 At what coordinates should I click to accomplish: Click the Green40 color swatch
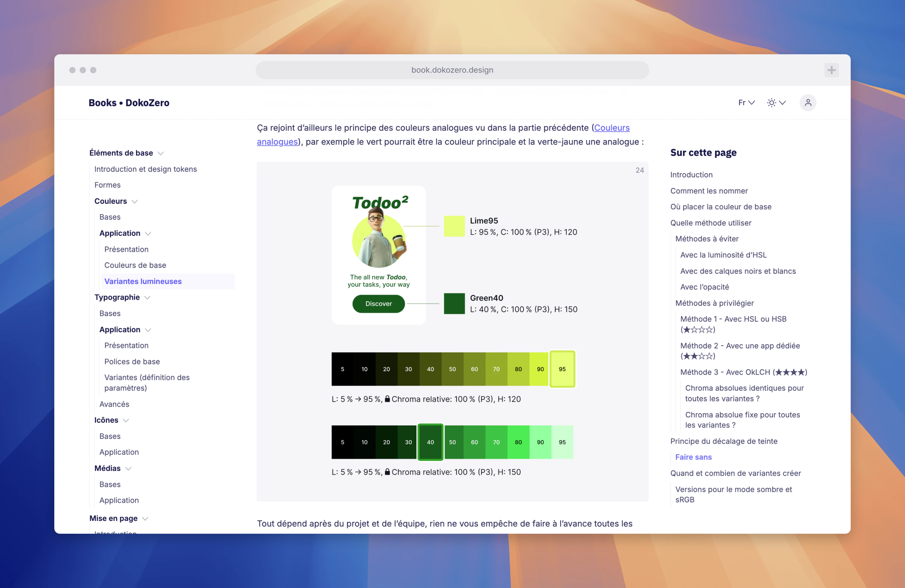[454, 304]
